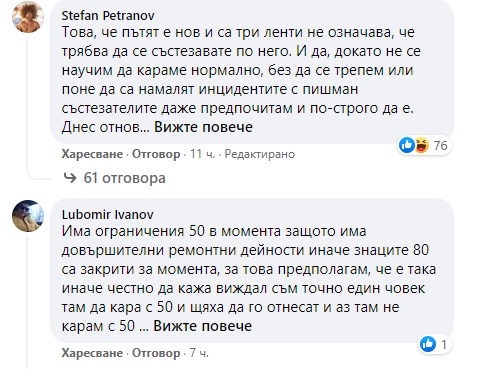Screen dimensions: 495x369
Task: Click the Lubomir Ivanov name link
Action: 107,214
